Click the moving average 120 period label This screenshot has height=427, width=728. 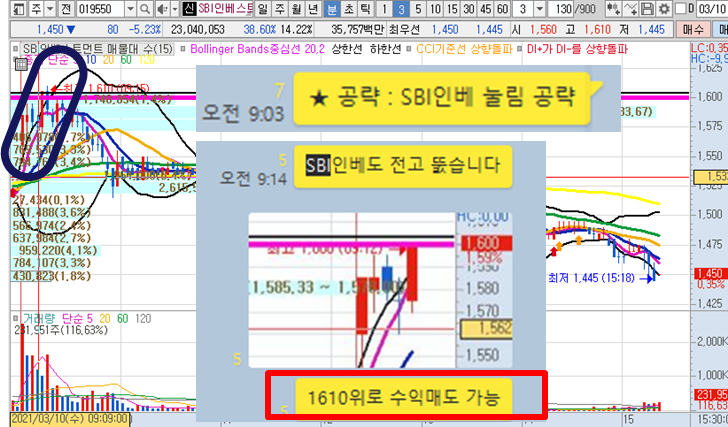(x=147, y=59)
